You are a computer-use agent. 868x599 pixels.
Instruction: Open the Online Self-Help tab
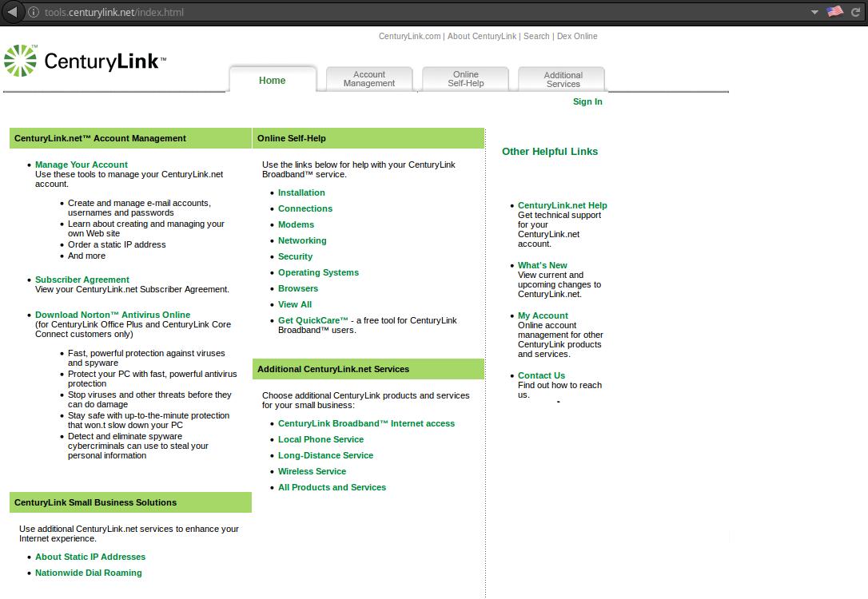(x=465, y=79)
